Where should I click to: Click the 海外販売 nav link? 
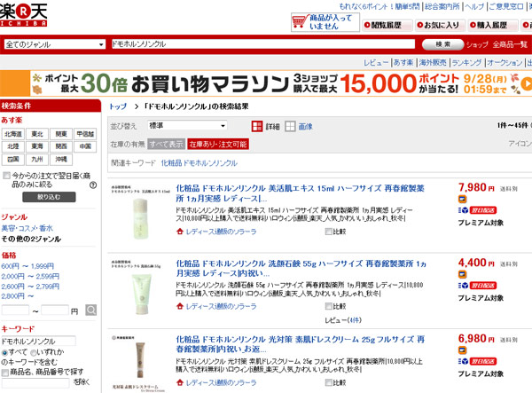433,63
